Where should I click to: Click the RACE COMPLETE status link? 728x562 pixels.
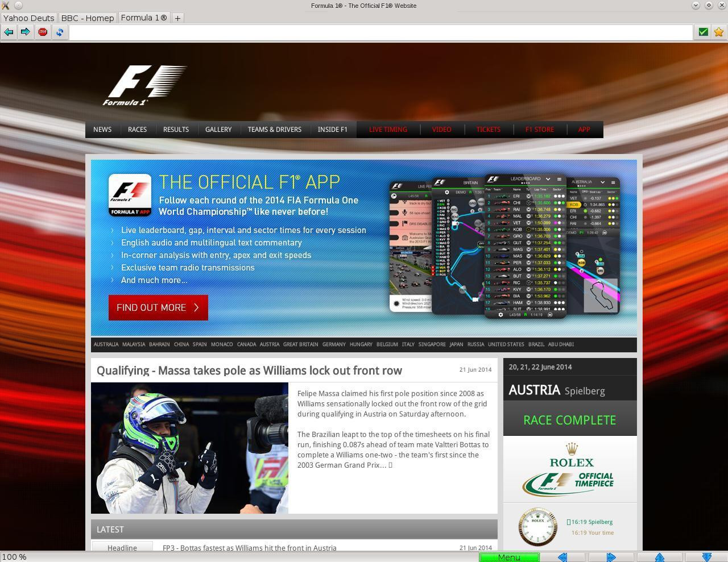570,420
